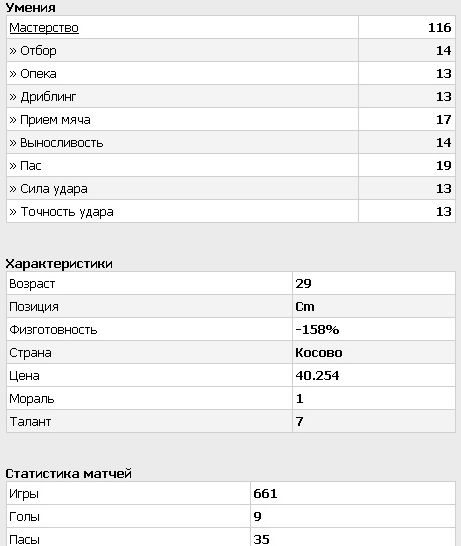Click the Мастерство value 116
Viewport: 461px width, 546px height.
(439, 28)
